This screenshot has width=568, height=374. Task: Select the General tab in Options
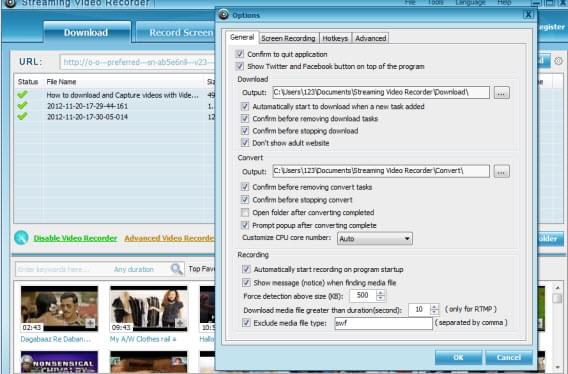242,37
